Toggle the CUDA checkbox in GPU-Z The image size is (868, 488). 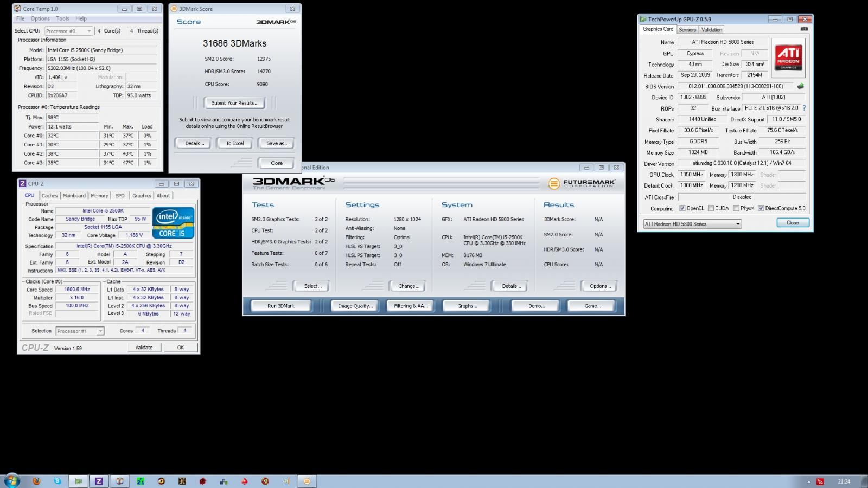point(711,208)
